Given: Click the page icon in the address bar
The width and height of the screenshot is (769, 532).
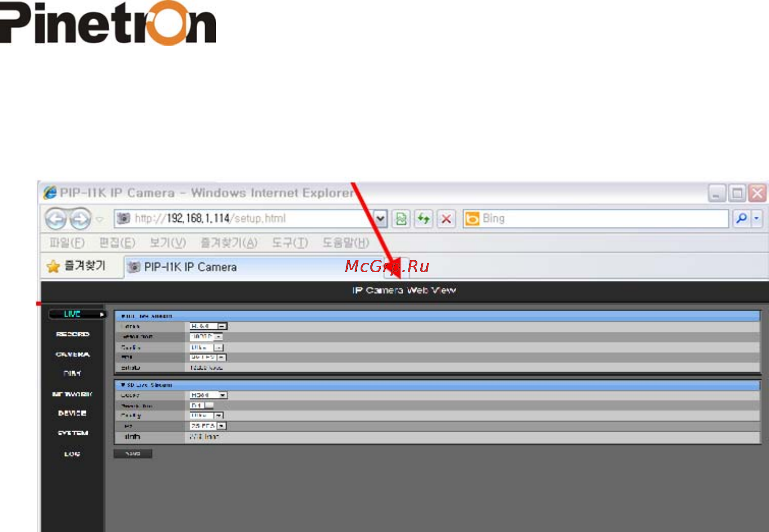Looking at the screenshot, I should coord(123,218).
